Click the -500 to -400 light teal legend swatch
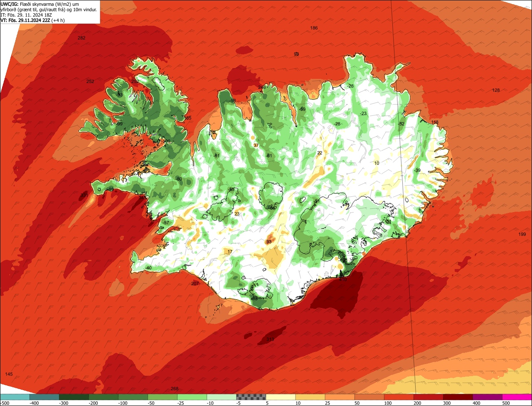 15,397
